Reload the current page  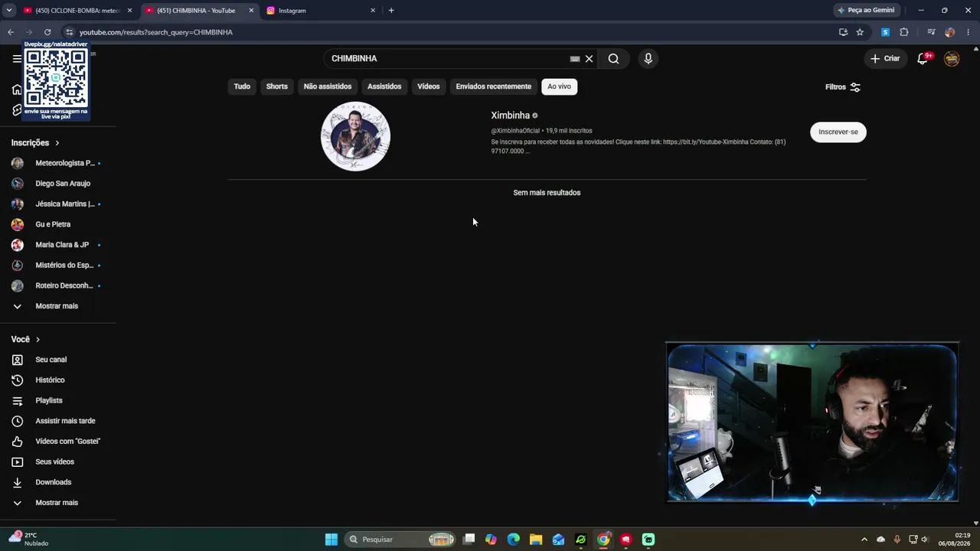(x=47, y=32)
